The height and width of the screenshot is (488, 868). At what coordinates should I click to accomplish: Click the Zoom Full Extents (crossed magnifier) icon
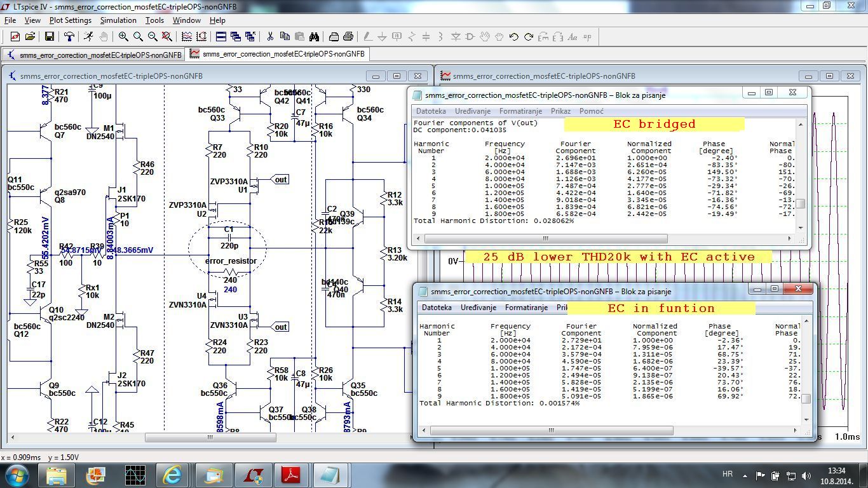pos(166,37)
